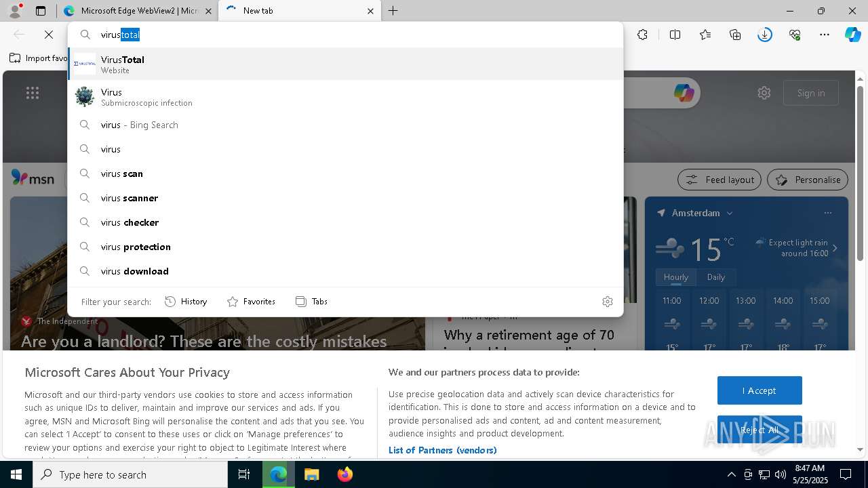Image resolution: width=868 pixels, height=488 pixels.
Task: Accept cookies with I Accept
Action: (759, 390)
